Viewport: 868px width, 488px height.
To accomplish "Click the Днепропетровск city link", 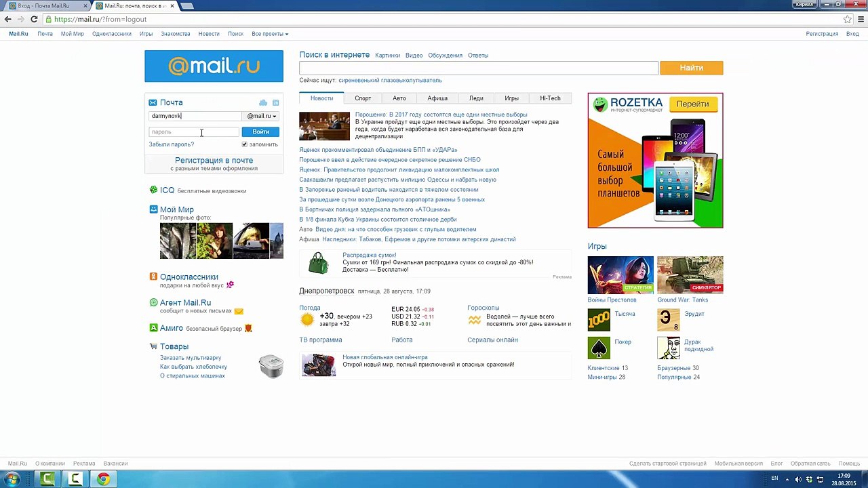I will [x=327, y=291].
